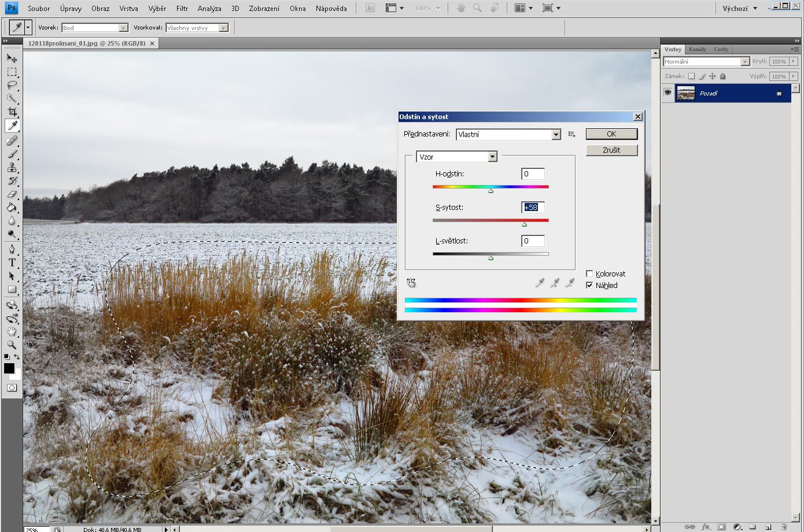
Task: Select the Horizontal Type tool
Action: [x=12, y=263]
